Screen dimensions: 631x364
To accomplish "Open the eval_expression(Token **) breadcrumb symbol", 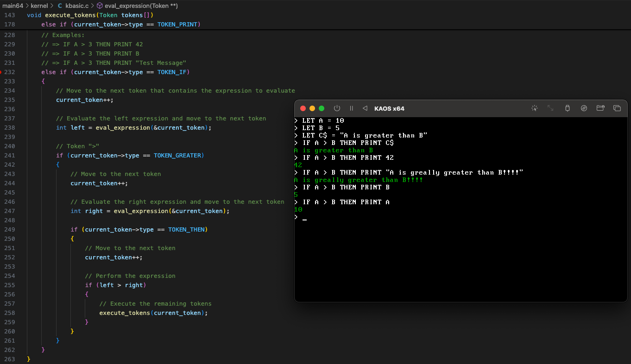I will 141,6.
